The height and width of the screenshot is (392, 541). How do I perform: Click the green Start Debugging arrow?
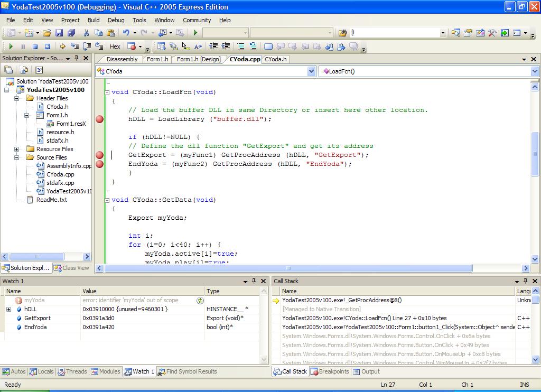(x=195, y=33)
